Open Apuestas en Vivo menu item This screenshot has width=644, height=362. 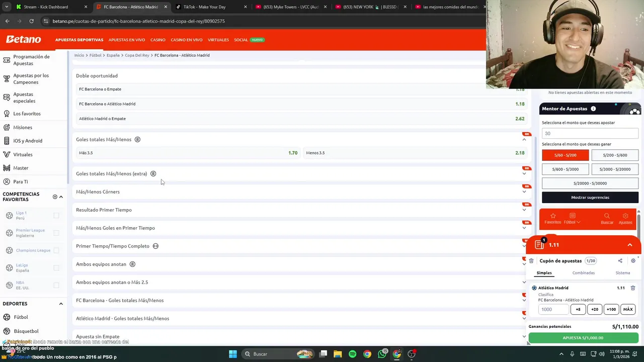[x=127, y=40]
